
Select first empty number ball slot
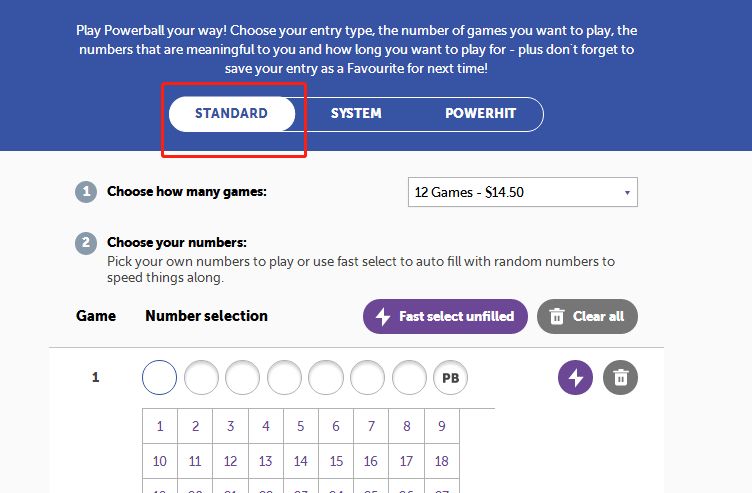(x=159, y=377)
